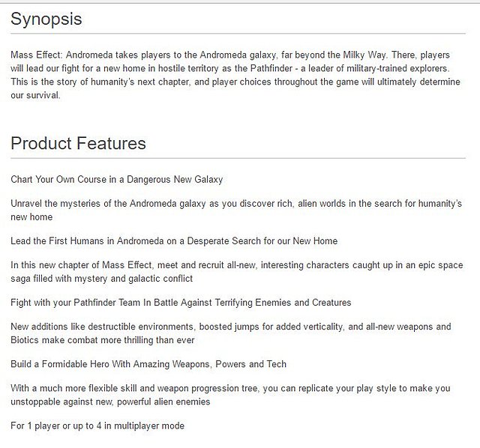Click the words 'Milky Way' in synopsis
The width and height of the screenshot is (480, 448).
point(364,55)
